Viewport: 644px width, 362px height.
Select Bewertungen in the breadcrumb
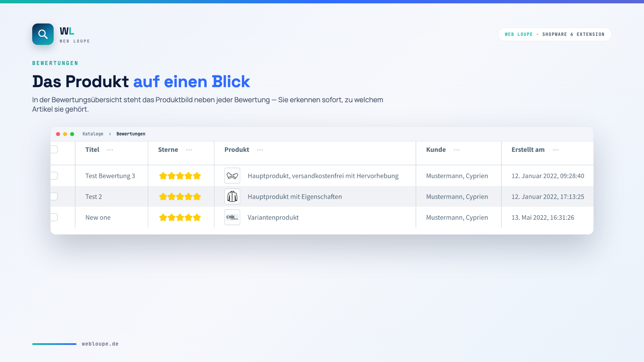pyautogui.click(x=131, y=134)
